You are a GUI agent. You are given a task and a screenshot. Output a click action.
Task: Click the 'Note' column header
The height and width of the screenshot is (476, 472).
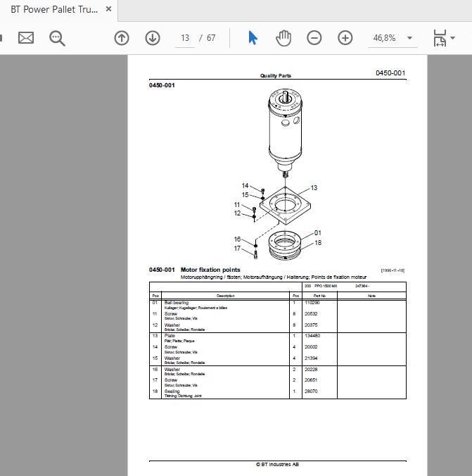pos(371,296)
